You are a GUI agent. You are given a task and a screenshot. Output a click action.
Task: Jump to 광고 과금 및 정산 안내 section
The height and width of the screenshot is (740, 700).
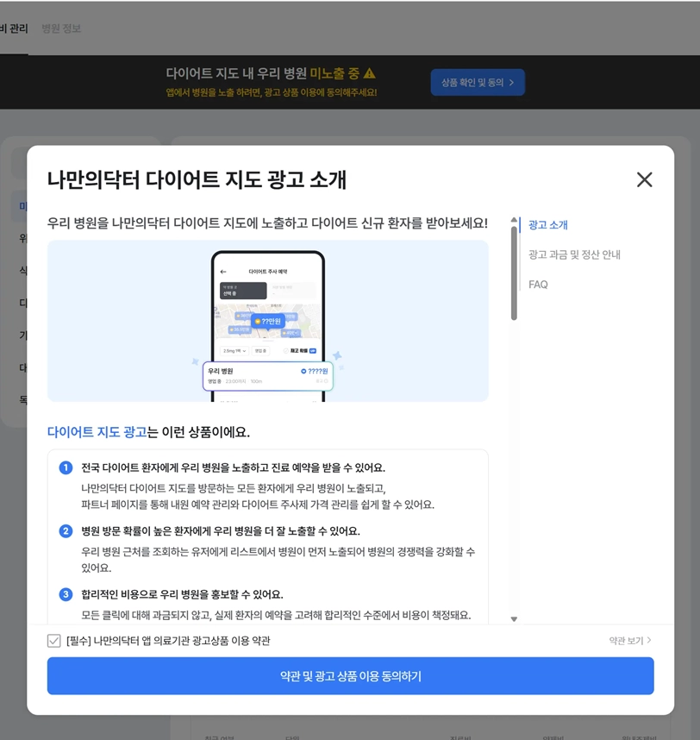574,254
